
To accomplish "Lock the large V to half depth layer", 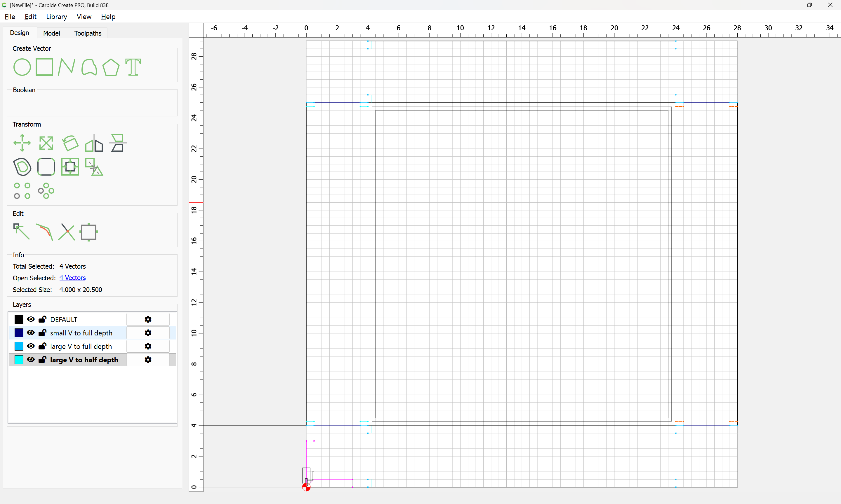I will pyautogui.click(x=42, y=360).
